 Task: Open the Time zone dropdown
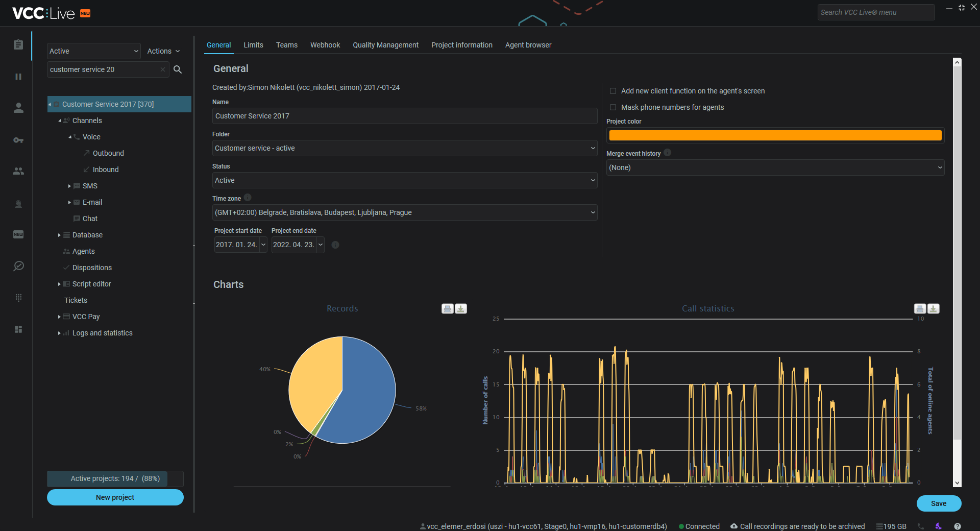coord(404,212)
